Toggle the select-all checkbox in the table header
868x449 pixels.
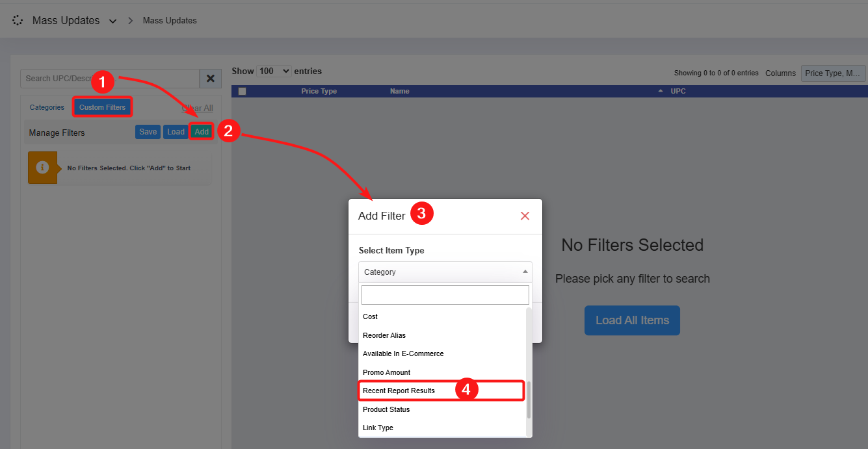tap(243, 92)
